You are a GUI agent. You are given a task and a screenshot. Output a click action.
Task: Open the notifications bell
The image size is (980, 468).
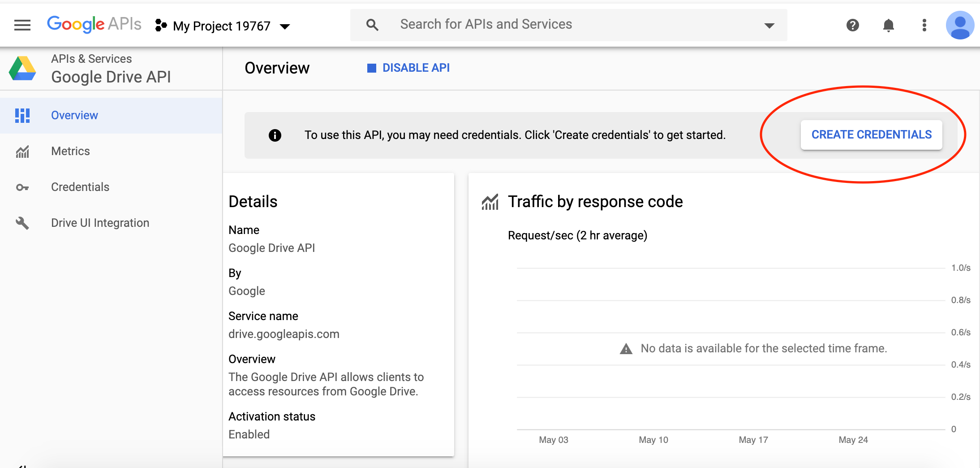(x=888, y=25)
